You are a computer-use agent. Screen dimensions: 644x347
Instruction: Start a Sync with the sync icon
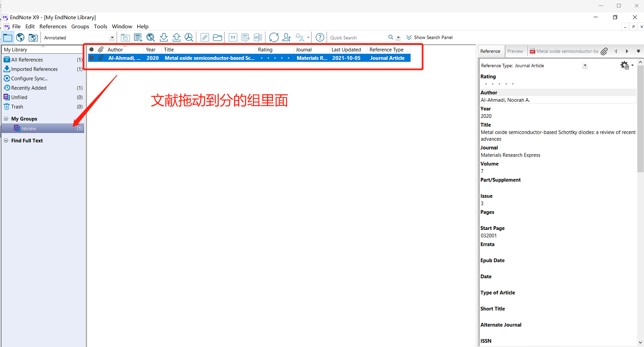click(274, 37)
